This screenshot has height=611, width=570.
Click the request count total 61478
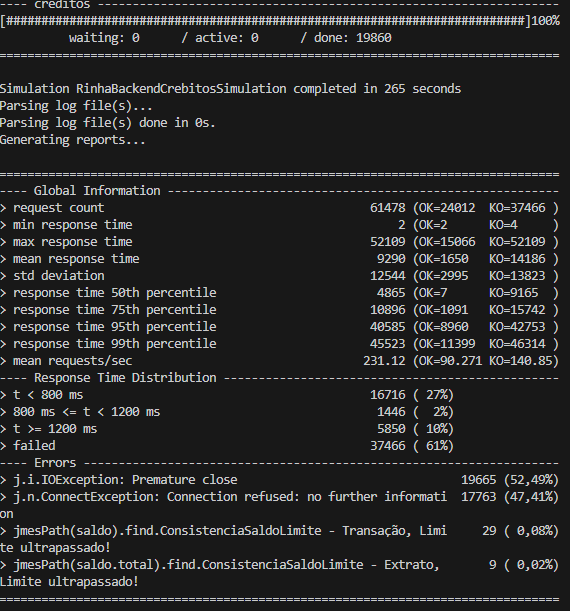(388, 208)
